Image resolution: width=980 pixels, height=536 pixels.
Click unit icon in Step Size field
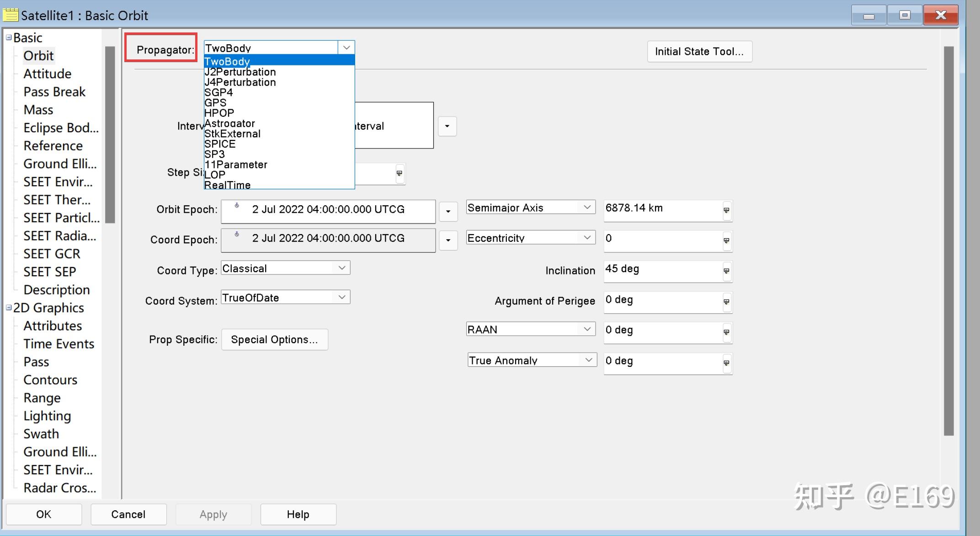pos(399,173)
